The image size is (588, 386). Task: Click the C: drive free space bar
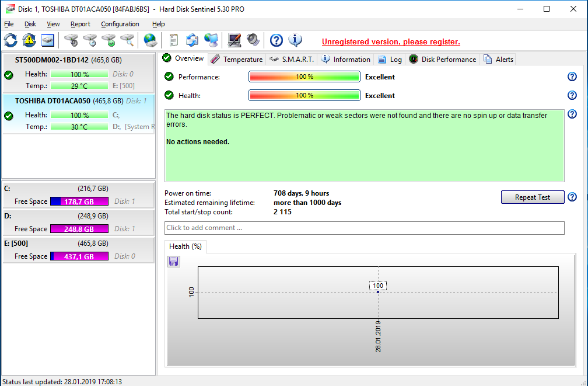point(79,201)
